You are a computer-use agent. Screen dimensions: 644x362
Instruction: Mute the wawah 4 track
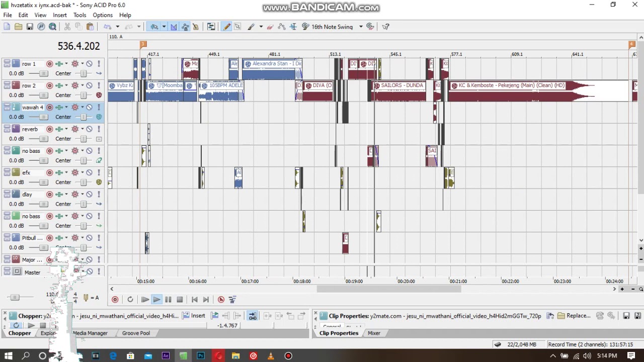[89, 107]
